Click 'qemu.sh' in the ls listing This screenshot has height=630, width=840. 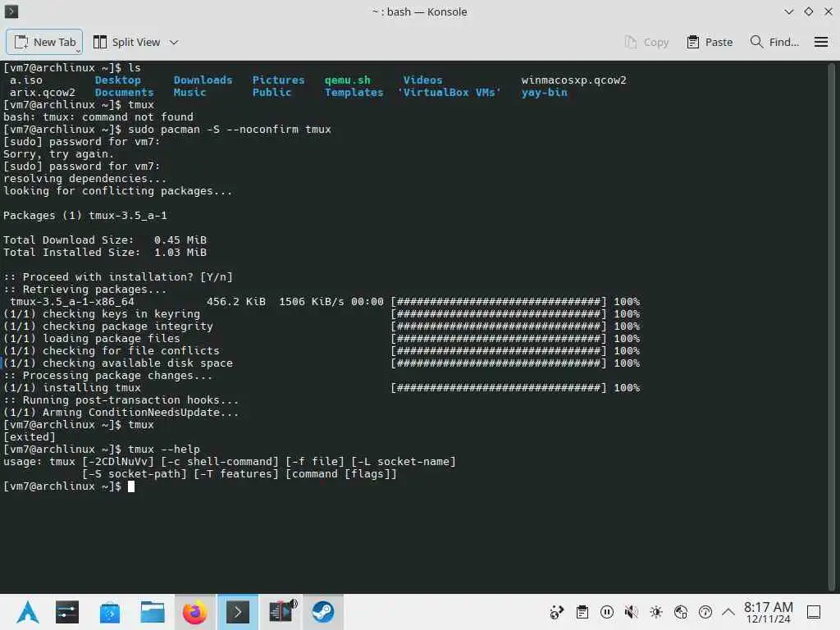click(347, 80)
